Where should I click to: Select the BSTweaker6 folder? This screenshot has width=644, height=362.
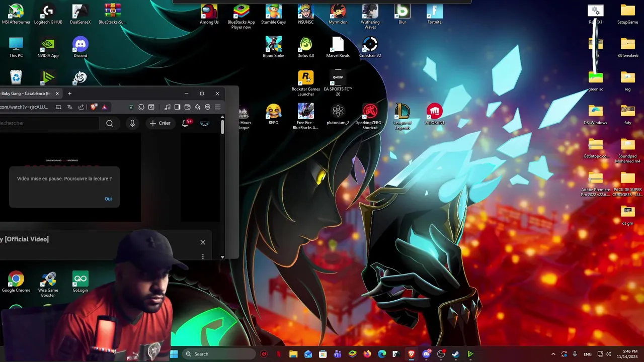628,48
